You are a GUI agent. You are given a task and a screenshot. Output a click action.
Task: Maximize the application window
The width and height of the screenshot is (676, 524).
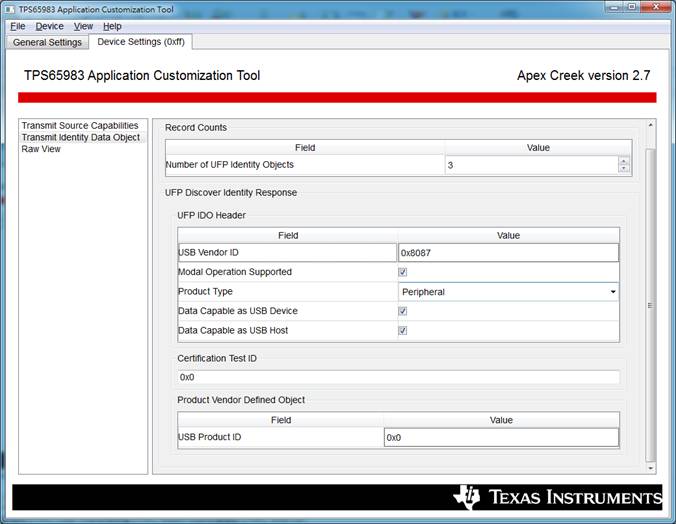click(x=632, y=7)
